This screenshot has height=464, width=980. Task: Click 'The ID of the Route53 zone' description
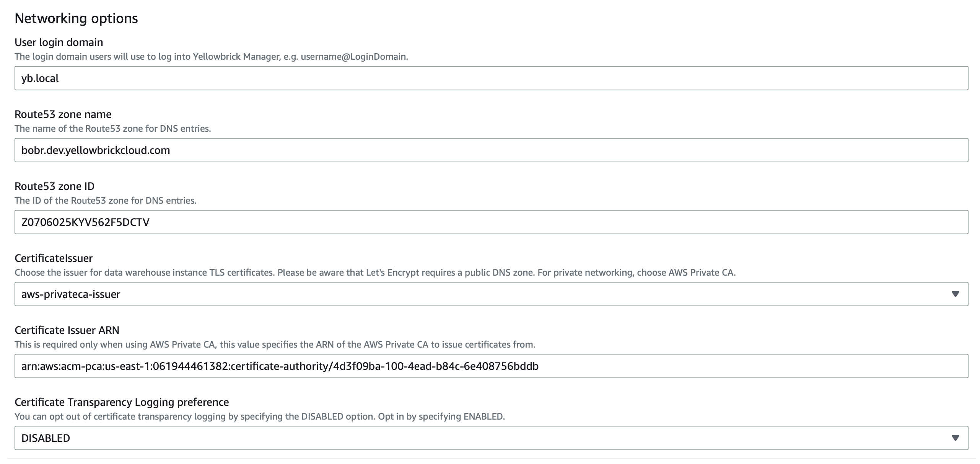[x=106, y=201]
